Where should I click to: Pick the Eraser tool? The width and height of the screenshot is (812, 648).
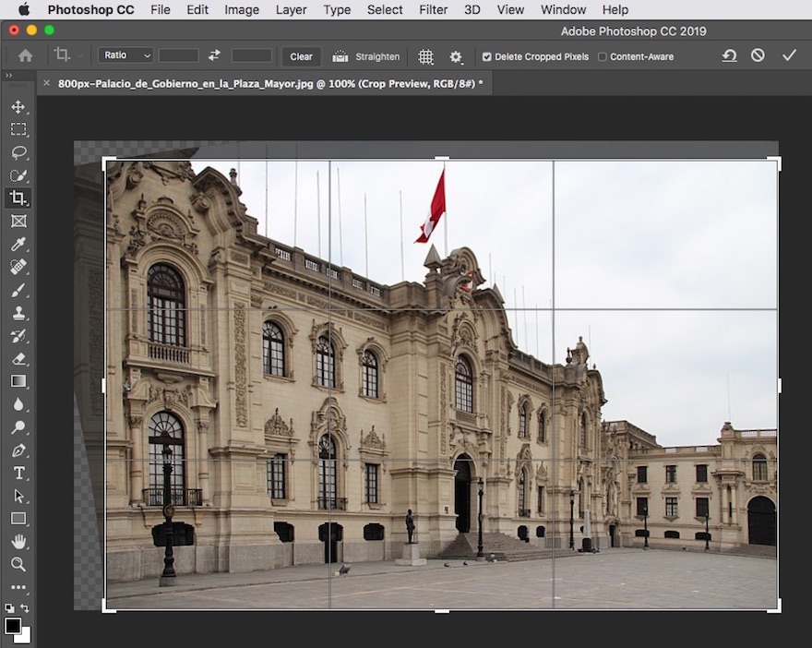point(18,358)
